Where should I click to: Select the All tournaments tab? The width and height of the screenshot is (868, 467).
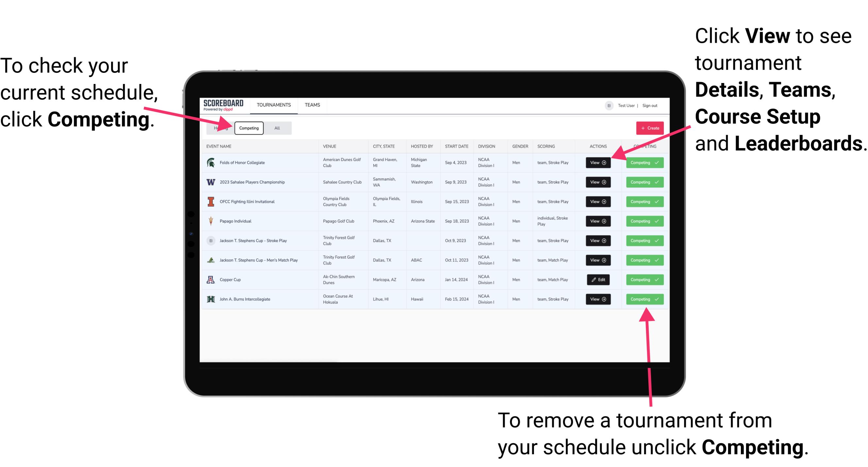276,128
